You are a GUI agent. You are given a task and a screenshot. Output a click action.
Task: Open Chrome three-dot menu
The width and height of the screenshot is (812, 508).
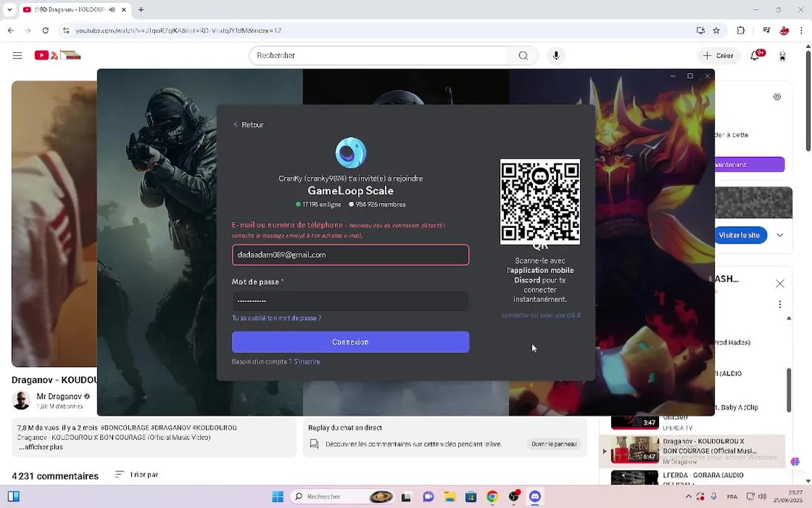click(x=801, y=30)
